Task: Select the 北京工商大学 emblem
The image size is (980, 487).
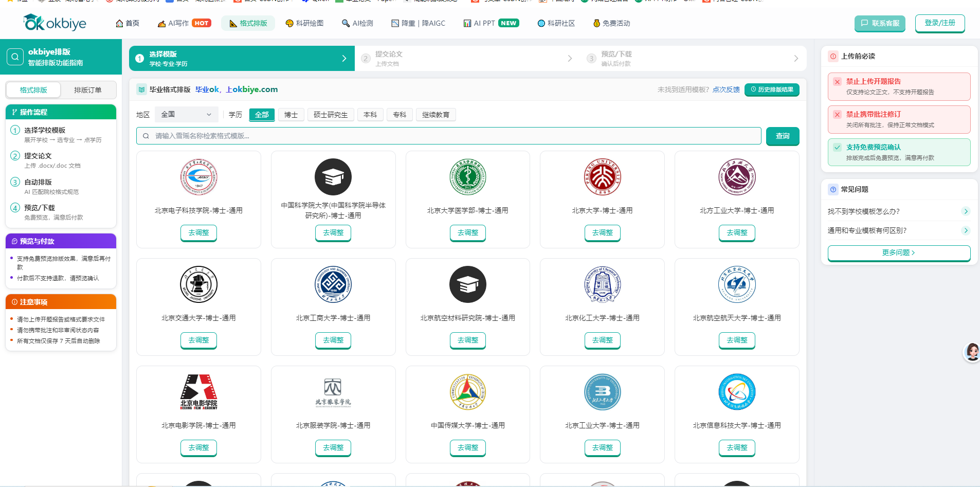Action: click(x=333, y=284)
